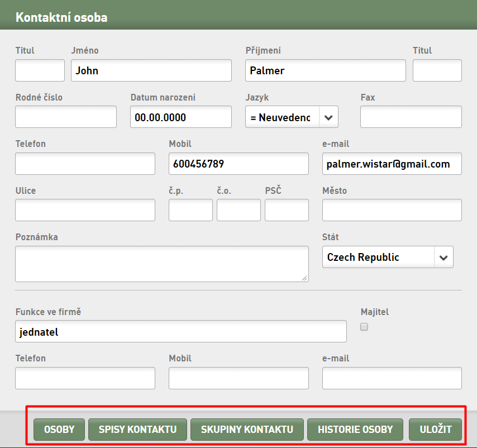Open OSOBY list button
477x448 pixels.
coord(59,430)
